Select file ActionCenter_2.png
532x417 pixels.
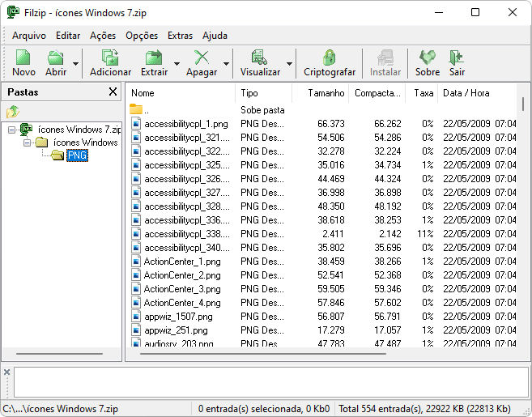[x=182, y=275]
